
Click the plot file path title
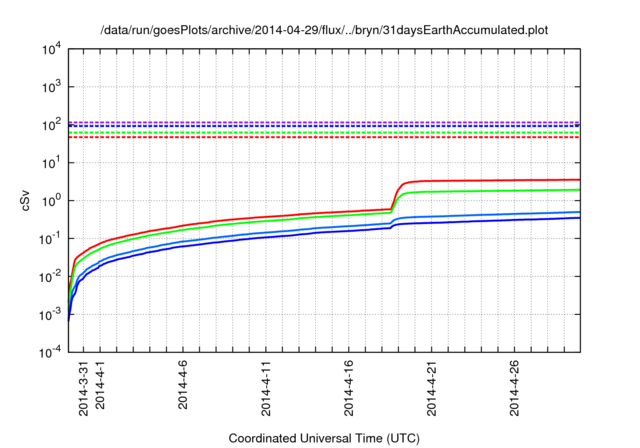point(324,30)
